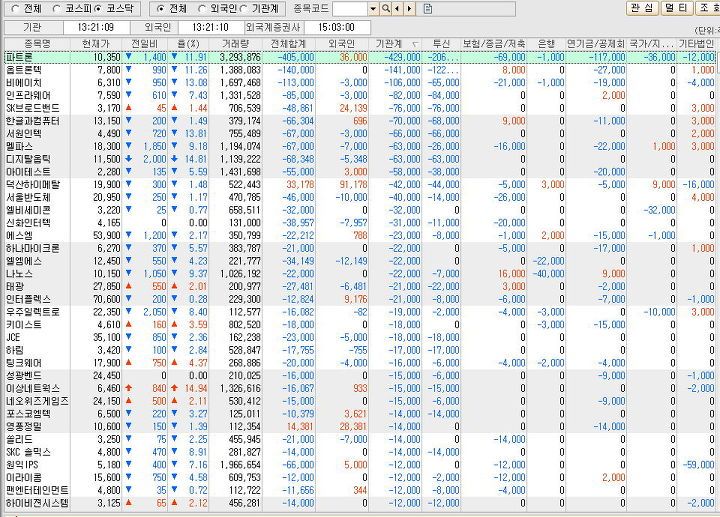Select the 코스닥 radio button
Viewport: 720px width, 517px height.
tap(99, 8)
